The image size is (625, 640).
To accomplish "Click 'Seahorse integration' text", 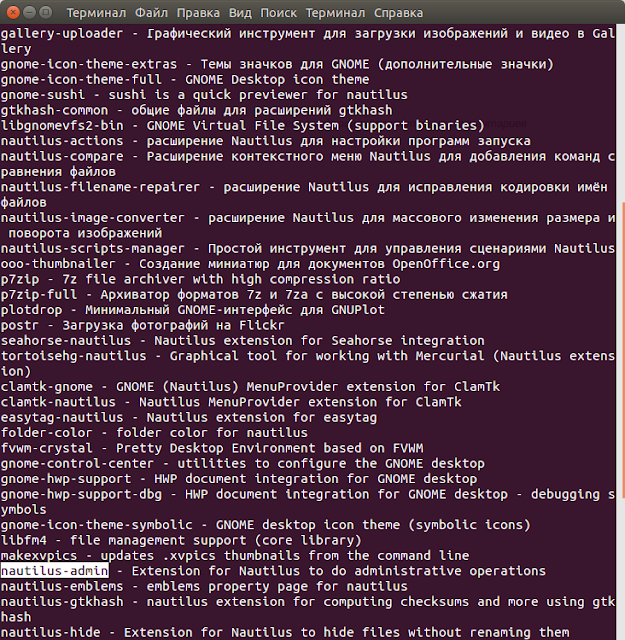I will [x=408, y=340].
